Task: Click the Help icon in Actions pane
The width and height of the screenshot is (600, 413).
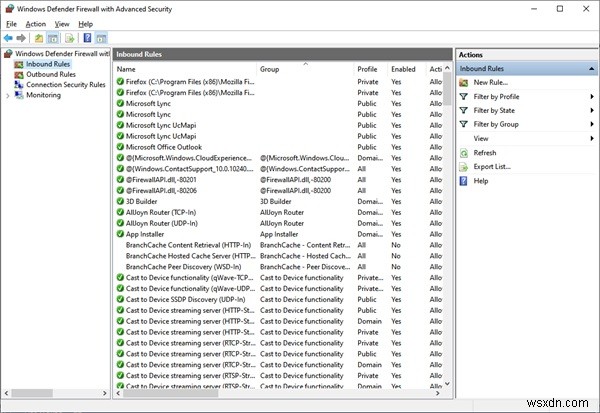Action: click(x=463, y=181)
